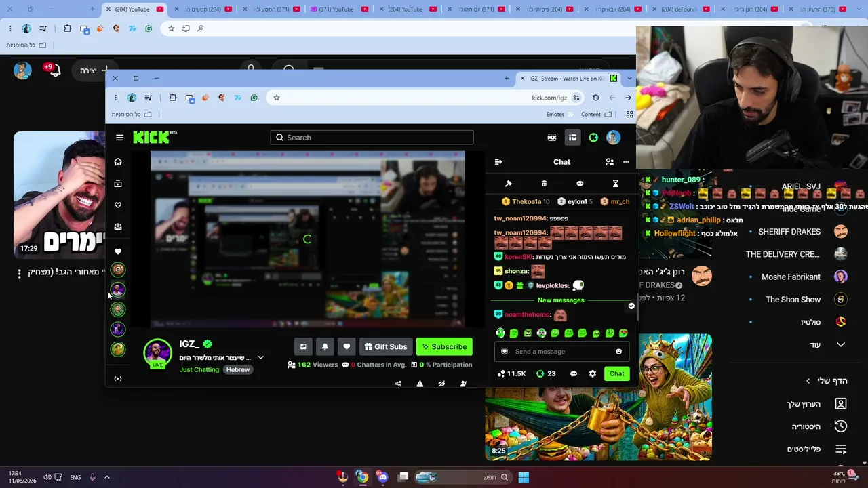This screenshot has height=488, width=868.
Task: Click the Hebrew language tag
Action: click(x=238, y=369)
